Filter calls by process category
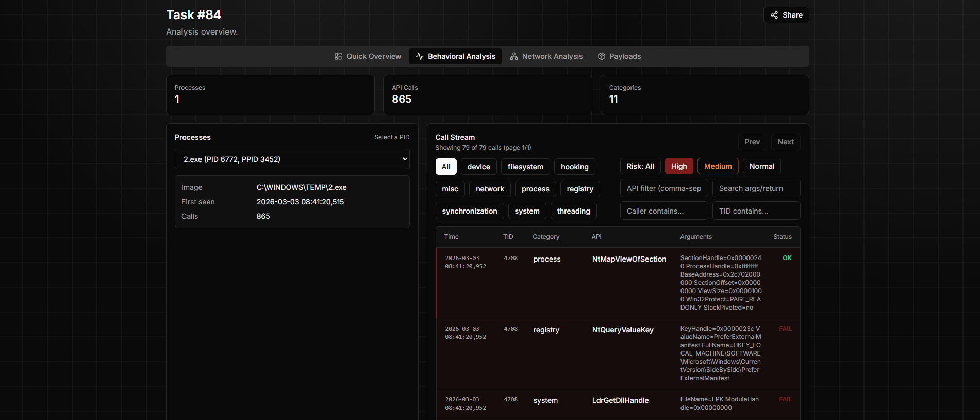This screenshot has height=420, width=980. 536,189
